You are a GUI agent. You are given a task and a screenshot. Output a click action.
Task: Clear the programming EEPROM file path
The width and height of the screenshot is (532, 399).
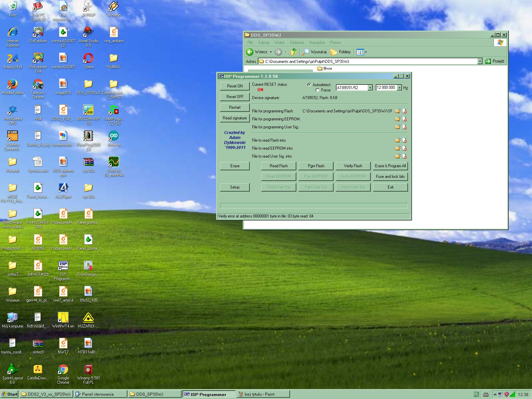[405, 119]
